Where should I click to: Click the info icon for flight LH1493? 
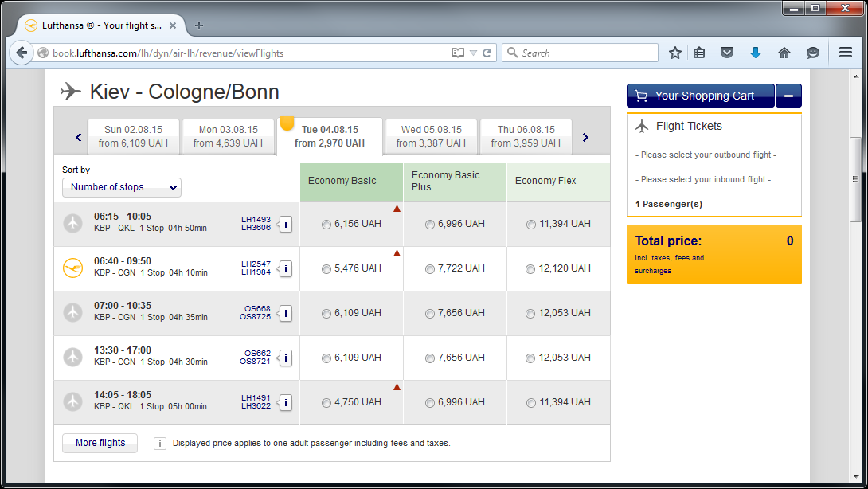(285, 224)
